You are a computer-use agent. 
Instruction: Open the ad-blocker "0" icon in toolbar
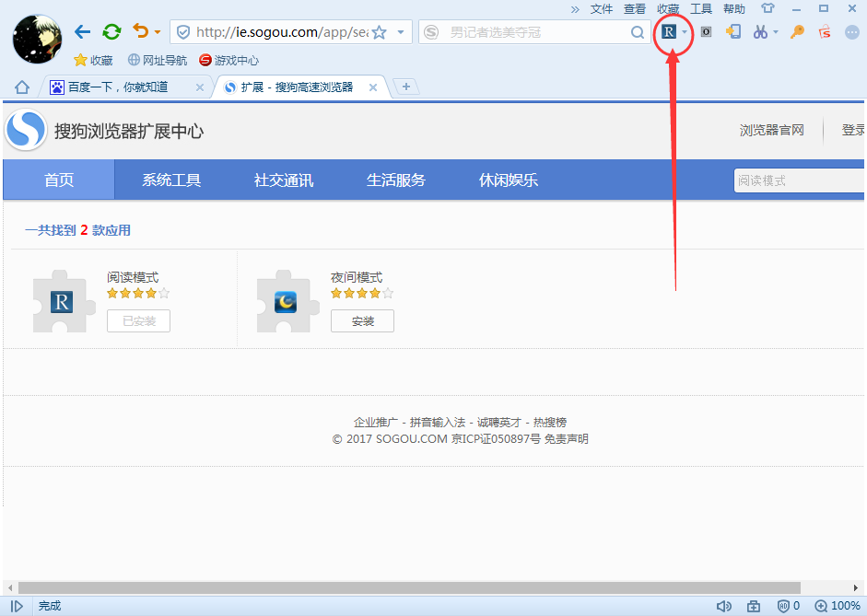pyautogui.click(x=705, y=31)
